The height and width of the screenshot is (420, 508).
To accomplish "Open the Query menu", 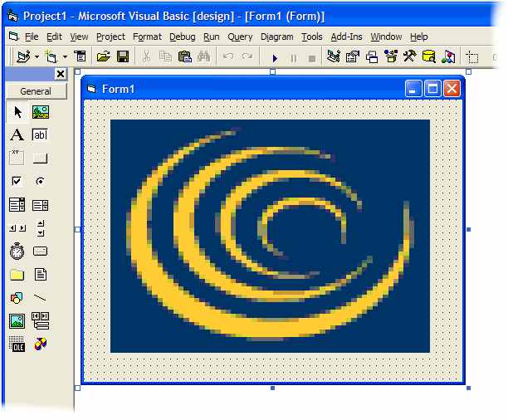I will point(240,37).
